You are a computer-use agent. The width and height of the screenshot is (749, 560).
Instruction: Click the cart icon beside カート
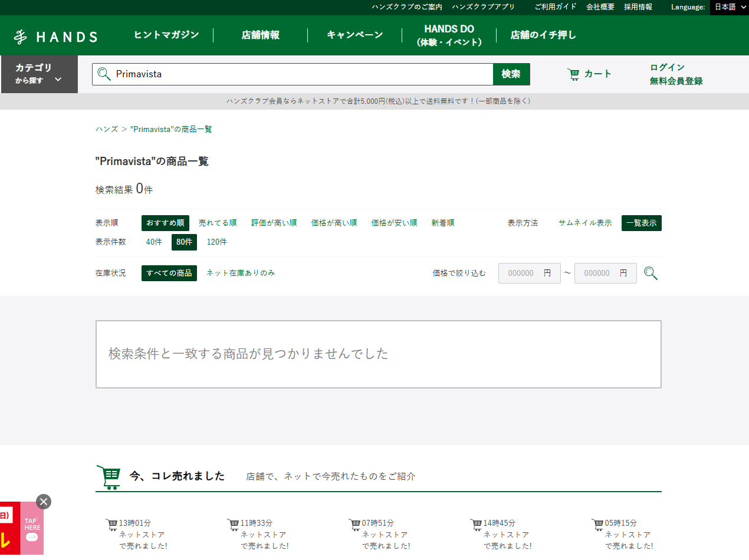pos(573,74)
